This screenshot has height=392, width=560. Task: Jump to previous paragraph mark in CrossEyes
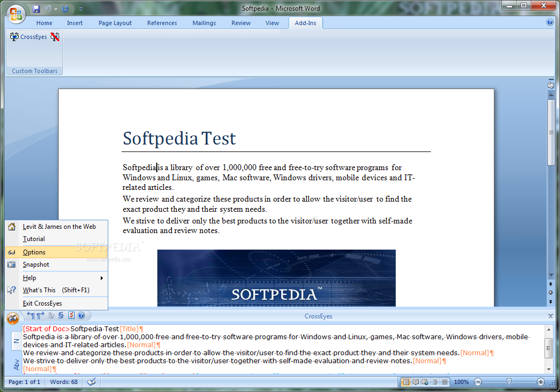[x=31, y=315]
